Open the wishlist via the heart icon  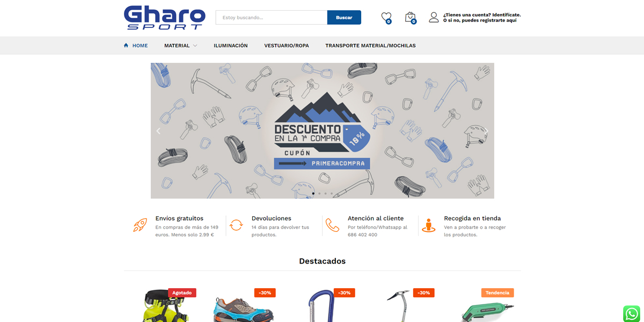coord(386,17)
